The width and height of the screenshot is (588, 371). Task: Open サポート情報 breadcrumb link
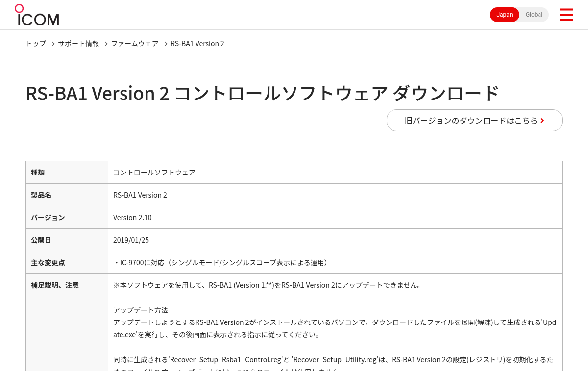coord(78,44)
